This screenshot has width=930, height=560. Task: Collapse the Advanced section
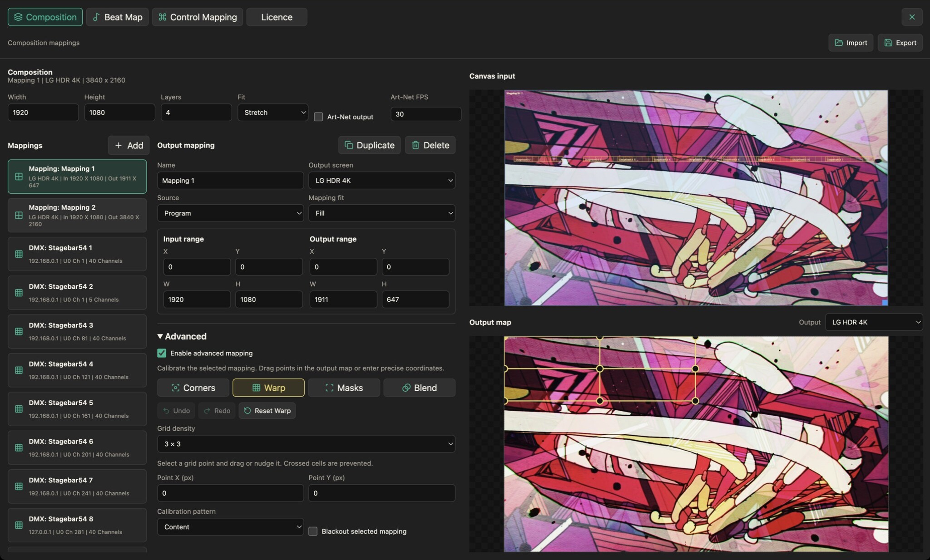click(x=182, y=336)
